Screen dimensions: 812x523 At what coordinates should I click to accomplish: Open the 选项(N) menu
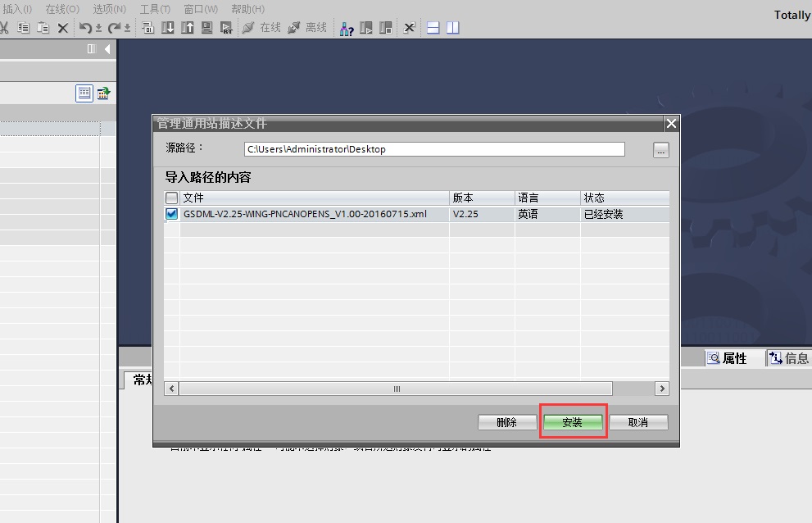tap(109, 9)
